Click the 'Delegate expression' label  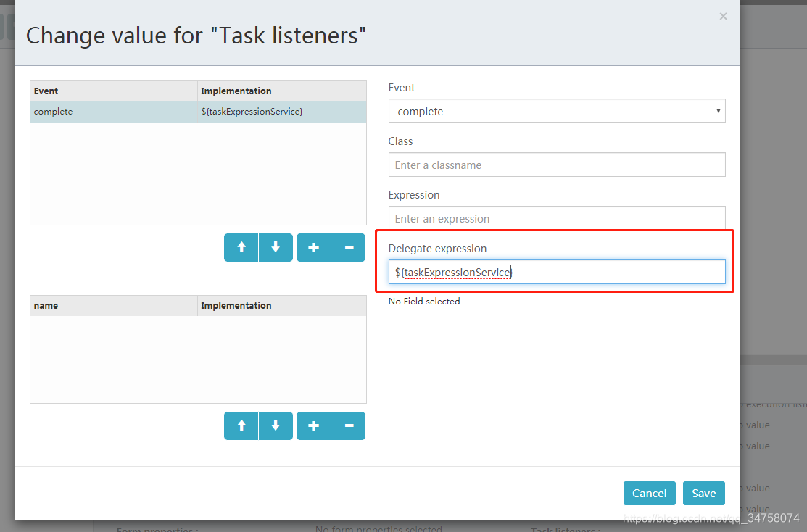pos(437,249)
